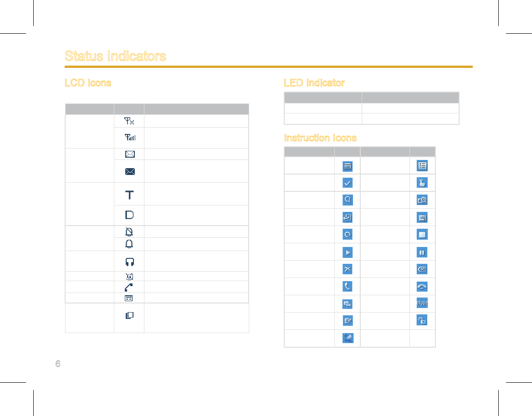Click the no-signal antenna icon
This screenshot has height=416, width=532.
[129, 121]
